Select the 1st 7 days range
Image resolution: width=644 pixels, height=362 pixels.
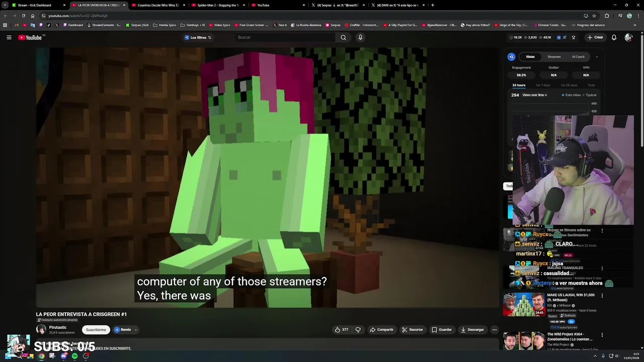(x=543, y=85)
